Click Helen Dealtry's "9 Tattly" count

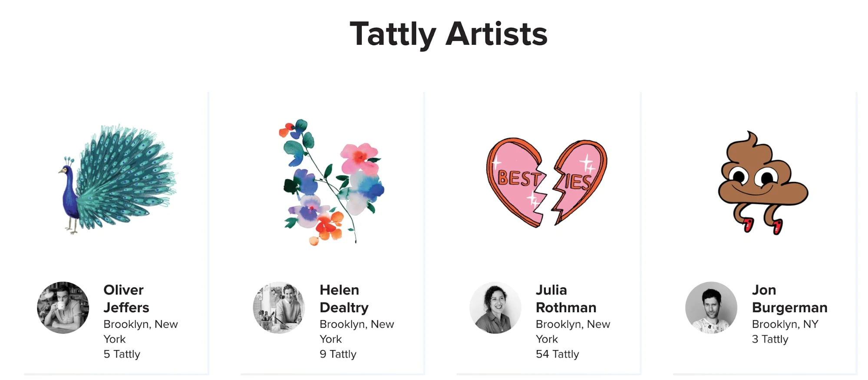point(338,354)
